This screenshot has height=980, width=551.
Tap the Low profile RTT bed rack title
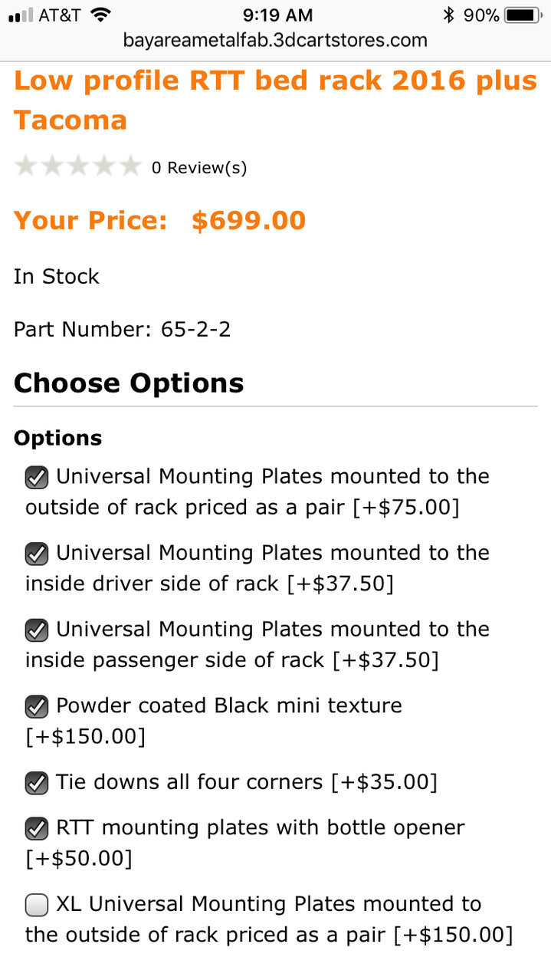275,100
